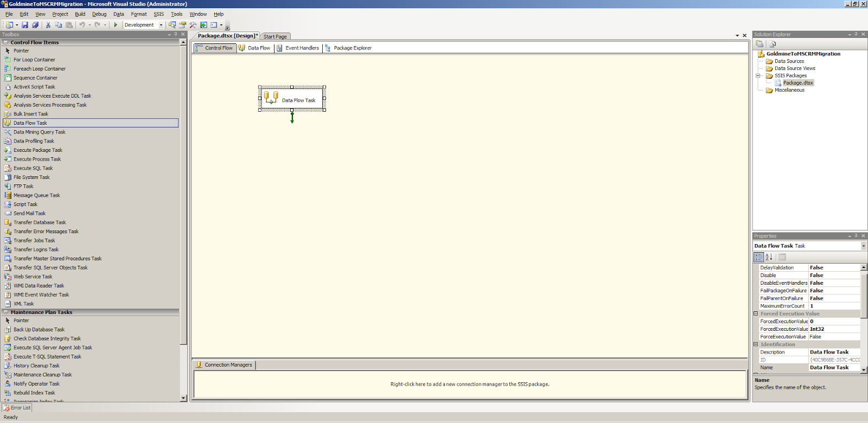Viewport: 868px width, 423px height.
Task: Select the Bulk Insert Task toolbox item
Action: pyautogui.click(x=91, y=114)
